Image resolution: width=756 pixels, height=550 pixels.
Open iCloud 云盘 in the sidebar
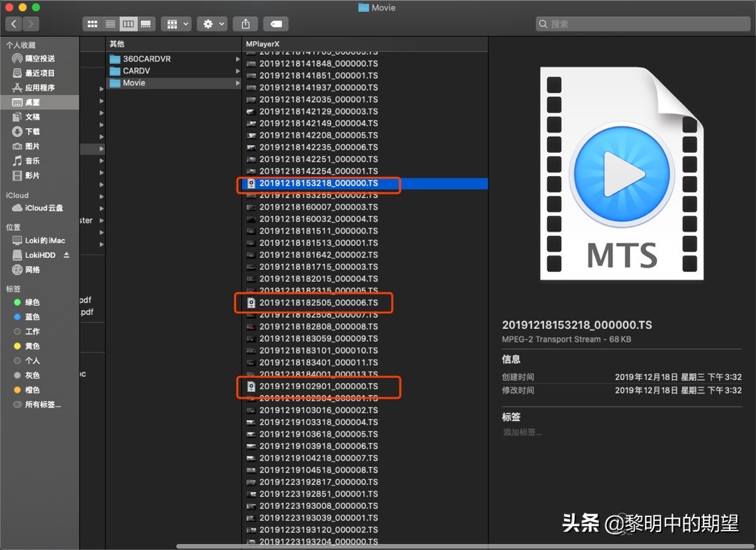(43, 208)
